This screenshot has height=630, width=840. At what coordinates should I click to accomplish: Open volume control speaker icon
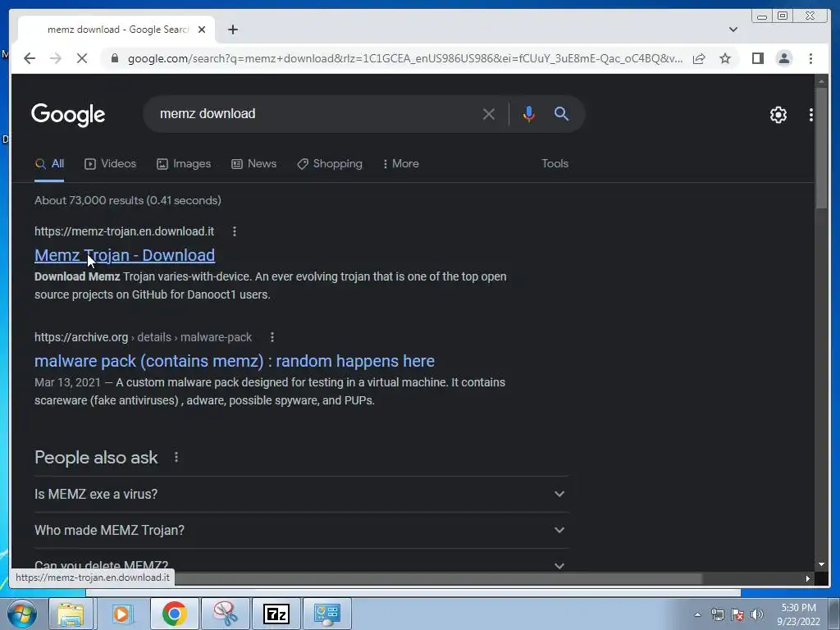click(757, 614)
